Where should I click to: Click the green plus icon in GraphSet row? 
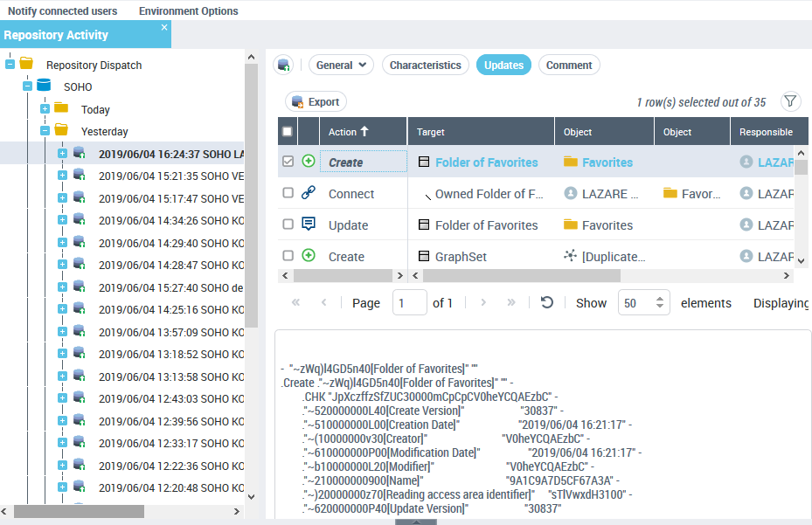(308, 256)
